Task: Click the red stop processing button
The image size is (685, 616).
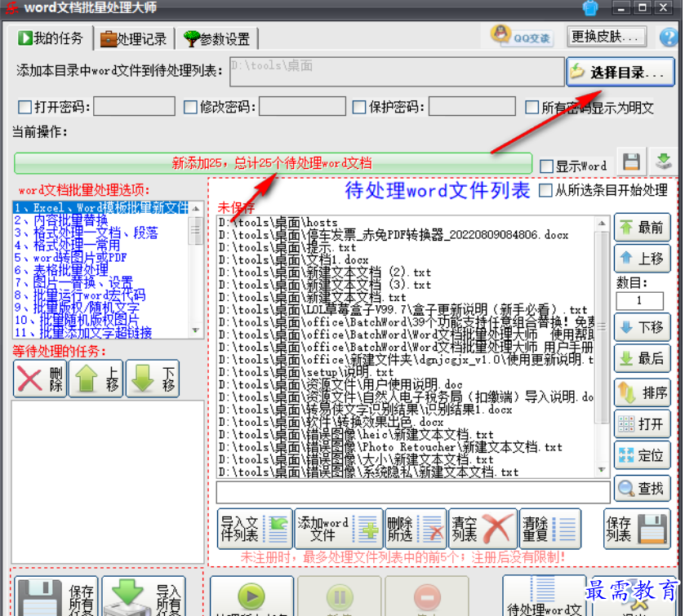Action: (427, 596)
